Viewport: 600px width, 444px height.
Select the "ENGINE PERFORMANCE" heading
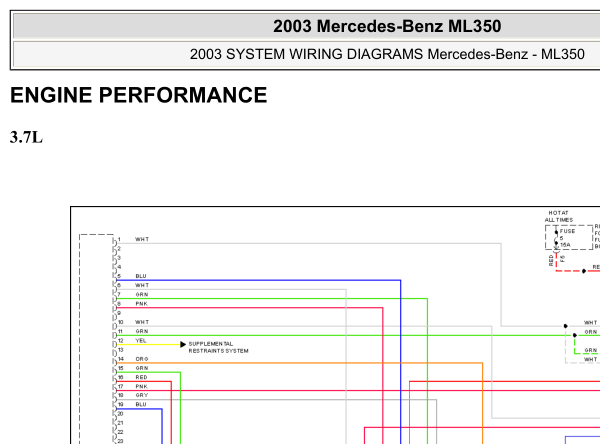[139, 95]
